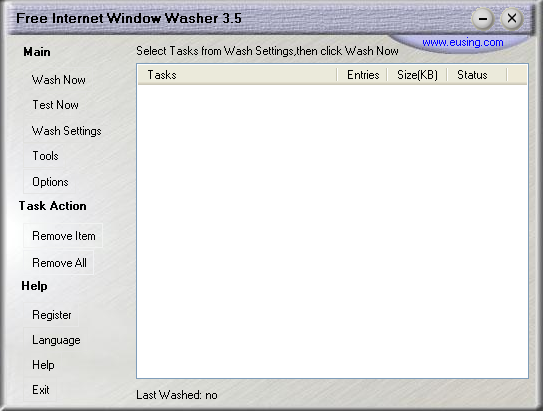Open Wash Settings
Screen dimensions: 543x411
click(x=66, y=131)
